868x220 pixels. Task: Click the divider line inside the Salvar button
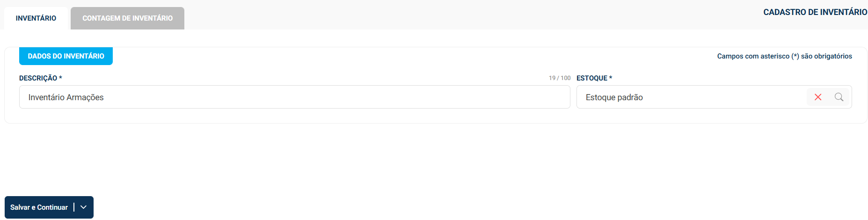click(74, 207)
